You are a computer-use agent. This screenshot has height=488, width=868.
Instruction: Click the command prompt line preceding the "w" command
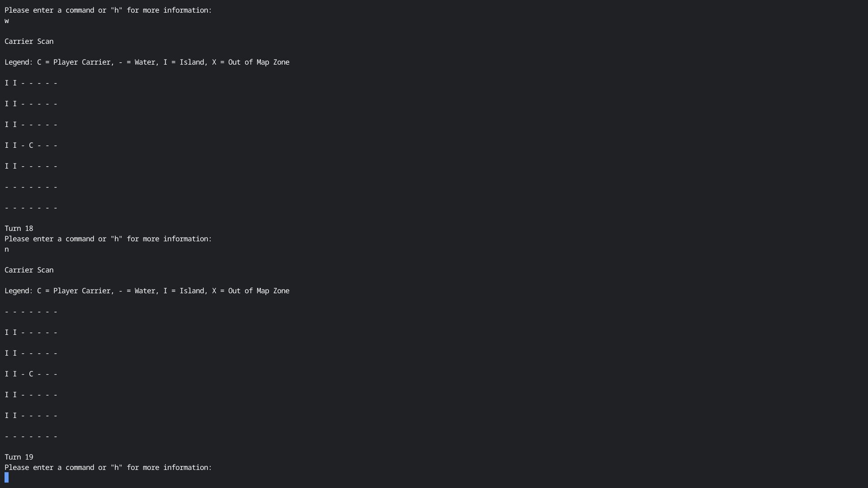108,10
